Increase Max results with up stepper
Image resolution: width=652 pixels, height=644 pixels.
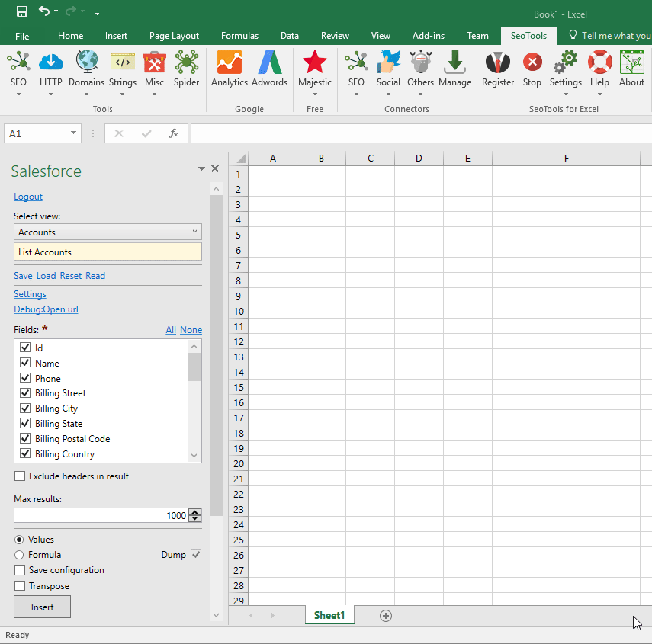pyautogui.click(x=195, y=512)
